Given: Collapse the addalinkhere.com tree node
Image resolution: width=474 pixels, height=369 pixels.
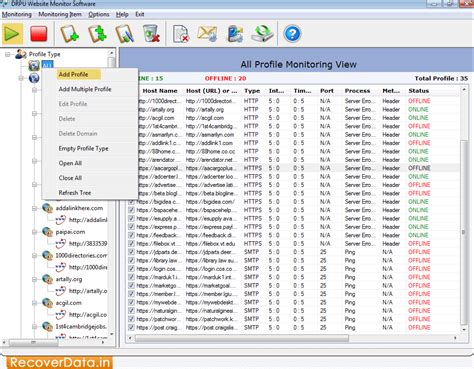Looking at the screenshot, I should pyautogui.click(x=34, y=208).
